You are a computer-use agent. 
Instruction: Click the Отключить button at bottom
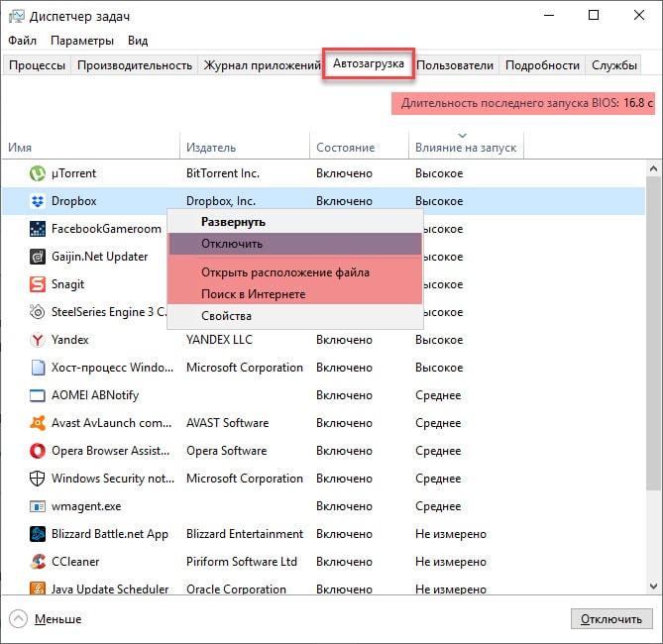pos(611,619)
